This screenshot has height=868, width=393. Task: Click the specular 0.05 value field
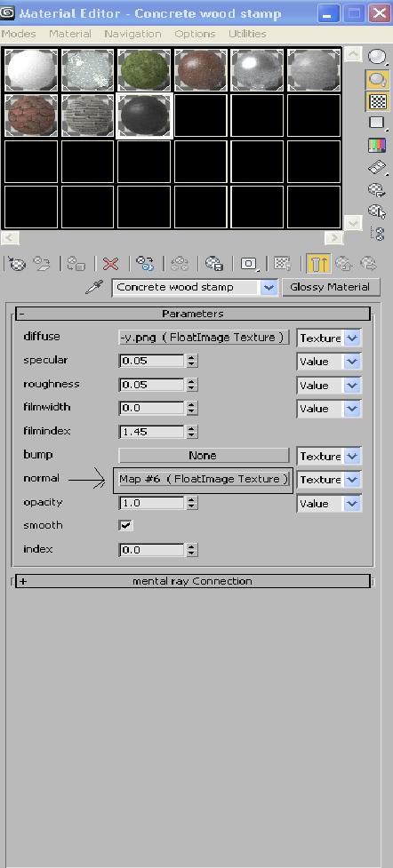tap(151, 362)
